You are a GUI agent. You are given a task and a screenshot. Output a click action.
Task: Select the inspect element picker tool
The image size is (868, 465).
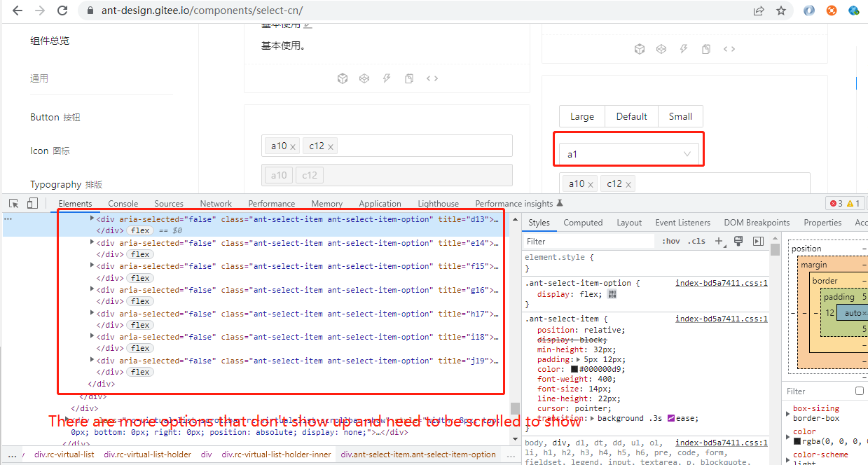coord(13,202)
